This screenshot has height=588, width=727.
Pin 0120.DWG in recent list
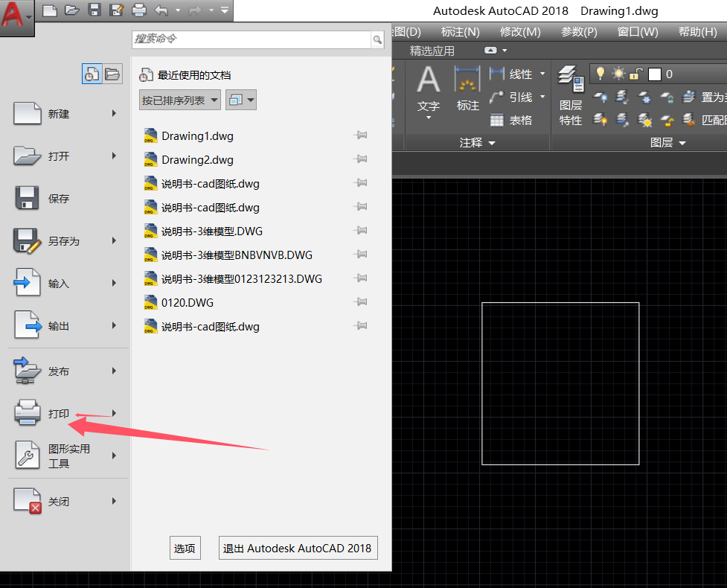click(360, 302)
